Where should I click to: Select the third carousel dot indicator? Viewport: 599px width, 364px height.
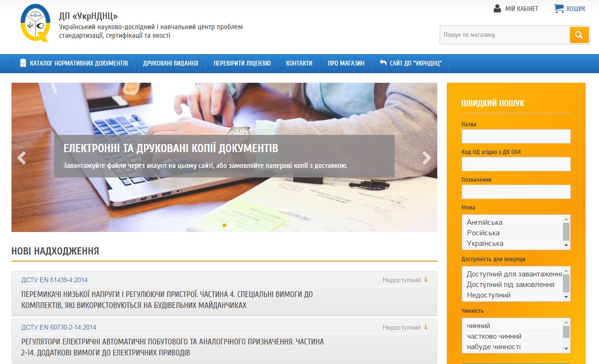pyautogui.click(x=232, y=225)
